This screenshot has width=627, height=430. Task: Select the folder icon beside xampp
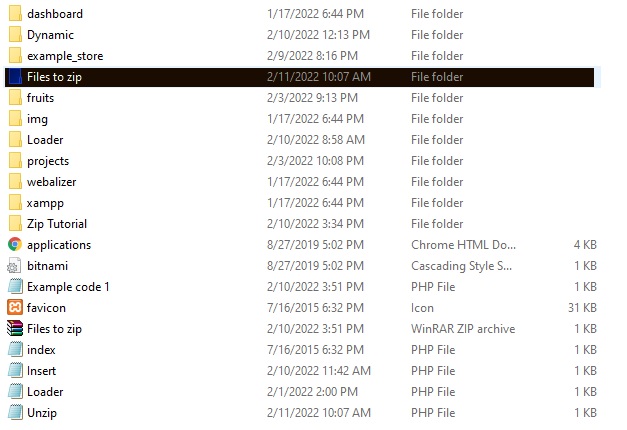pyautogui.click(x=15, y=203)
